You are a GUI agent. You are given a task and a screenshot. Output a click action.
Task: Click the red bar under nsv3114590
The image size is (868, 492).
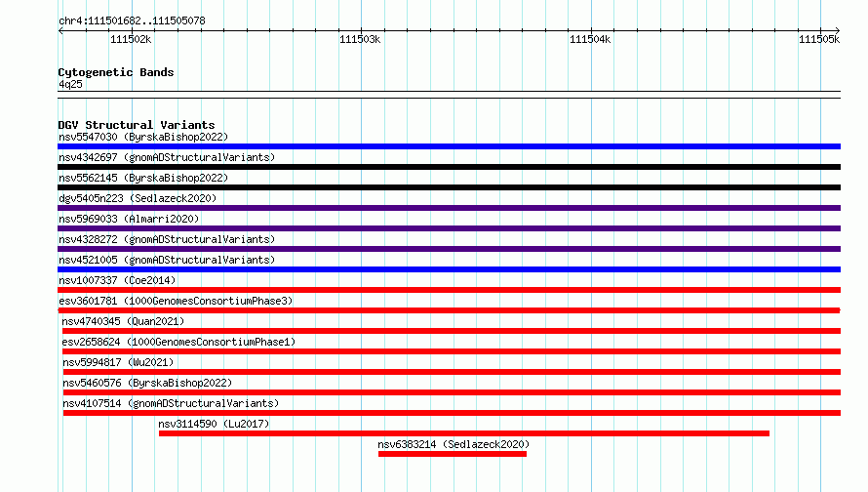464,433
